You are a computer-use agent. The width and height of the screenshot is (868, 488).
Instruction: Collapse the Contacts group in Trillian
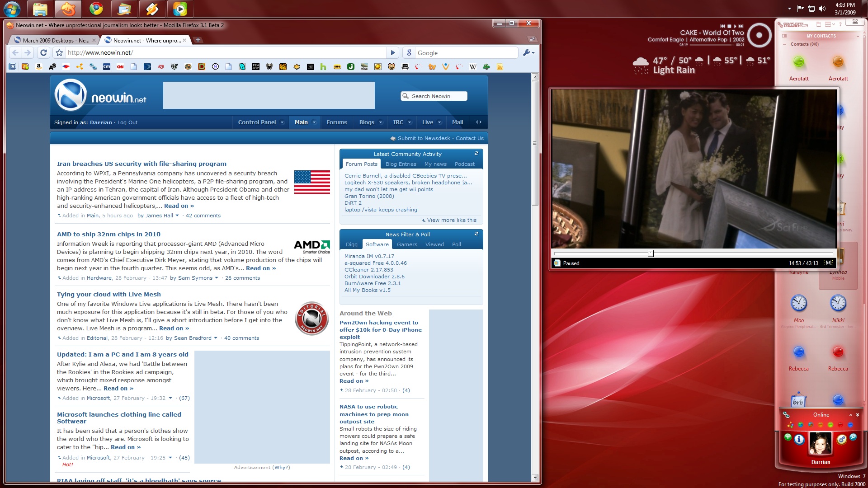(x=784, y=44)
